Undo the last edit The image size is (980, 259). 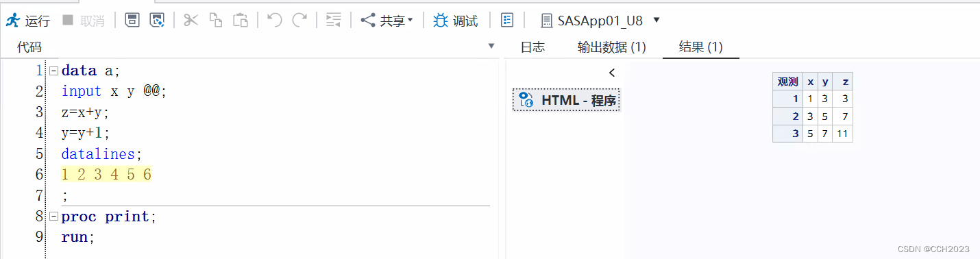[275, 21]
